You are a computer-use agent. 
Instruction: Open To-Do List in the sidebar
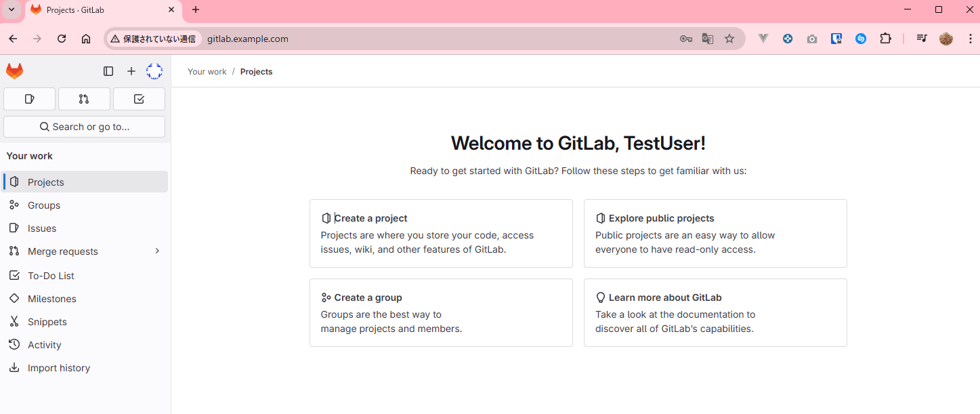(x=85, y=276)
